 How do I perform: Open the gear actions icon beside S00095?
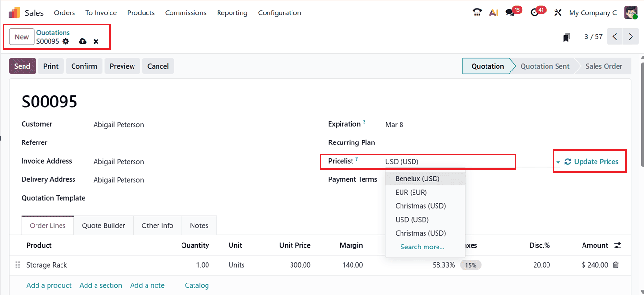pyautogui.click(x=65, y=41)
